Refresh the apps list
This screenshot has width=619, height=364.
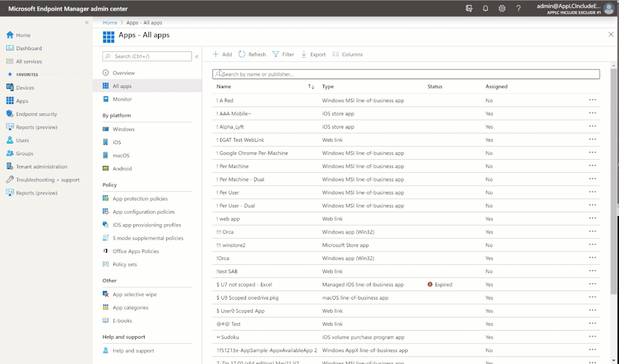coord(252,54)
